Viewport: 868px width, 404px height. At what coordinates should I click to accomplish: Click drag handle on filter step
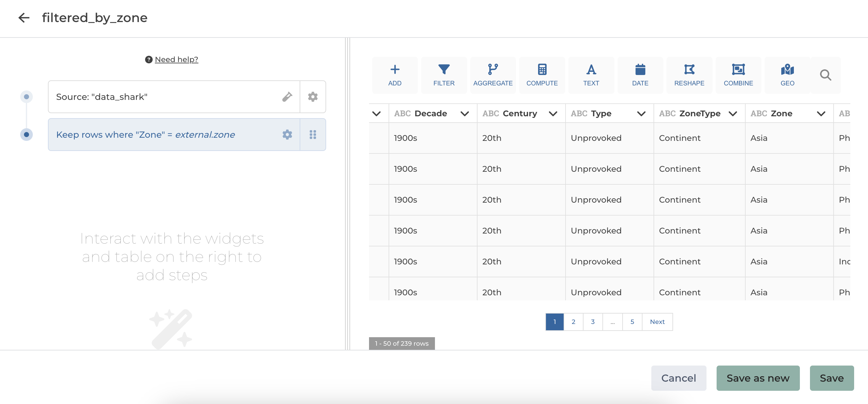click(313, 135)
